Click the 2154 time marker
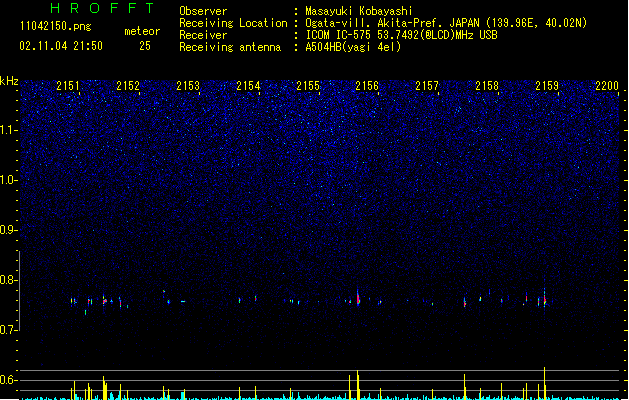Viewport: 629px width, 400px height. click(248, 86)
